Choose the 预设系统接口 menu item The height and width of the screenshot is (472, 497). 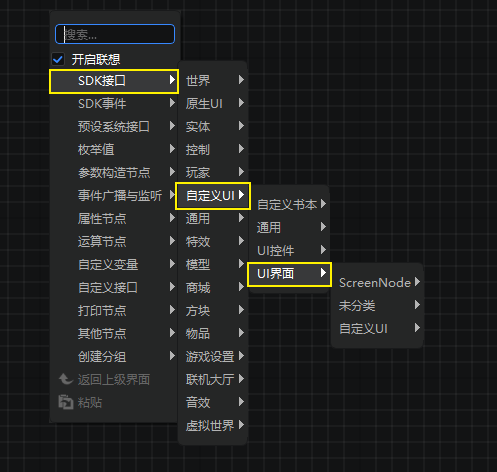pyautogui.click(x=114, y=126)
